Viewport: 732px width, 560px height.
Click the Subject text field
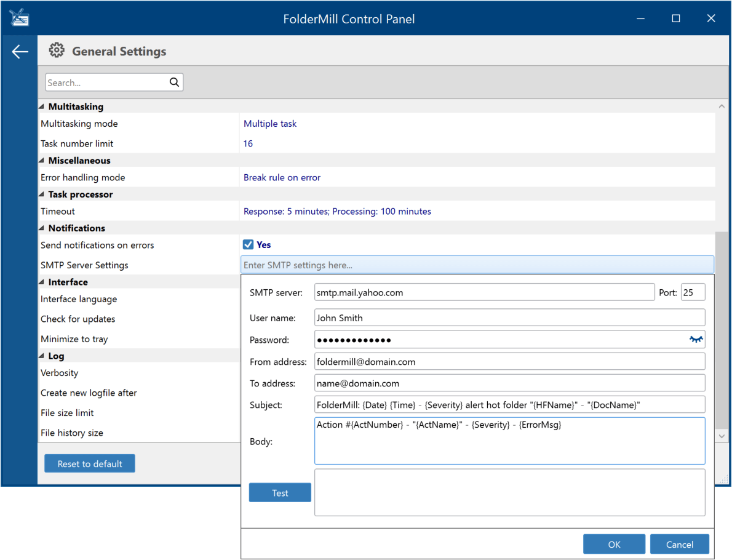[509, 404]
